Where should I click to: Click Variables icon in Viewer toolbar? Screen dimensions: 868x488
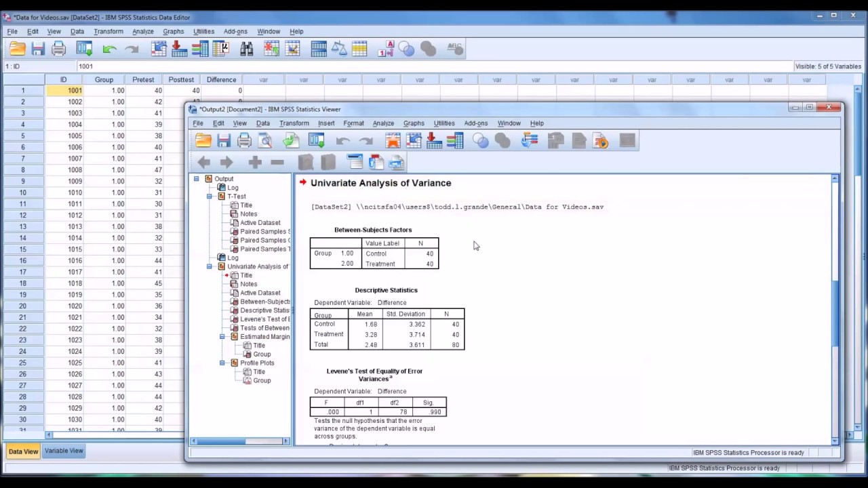455,140
